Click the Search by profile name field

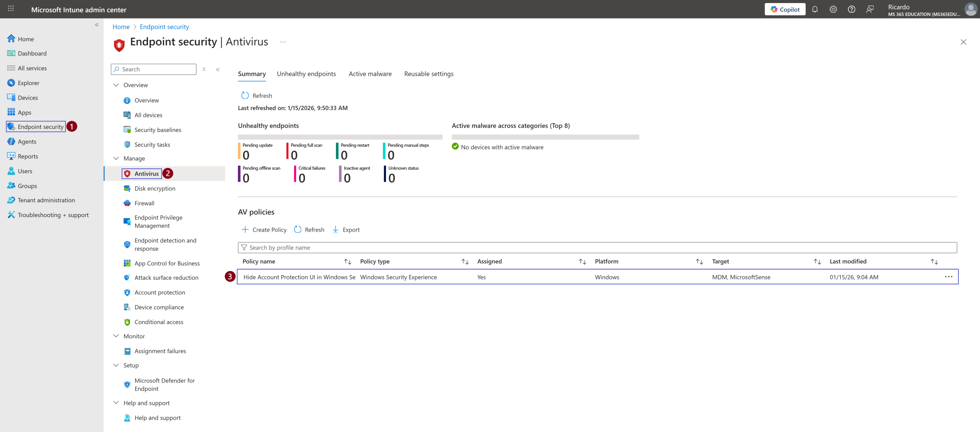coord(597,248)
